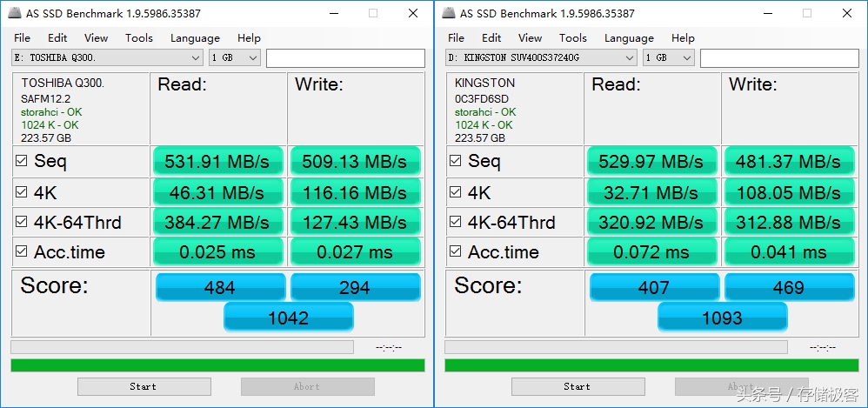Click 4K-64Thrd write value 312.88 MB/s
The image size is (868, 408).
(789, 222)
